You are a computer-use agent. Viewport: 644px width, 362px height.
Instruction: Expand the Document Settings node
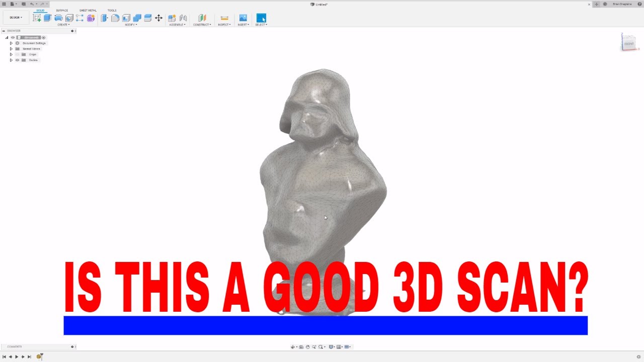pyautogui.click(x=11, y=43)
